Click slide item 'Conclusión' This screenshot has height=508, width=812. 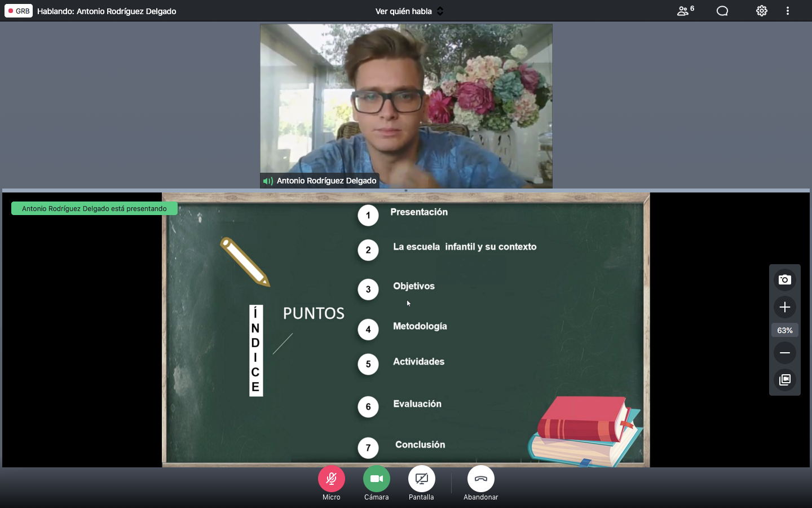tap(420, 445)
